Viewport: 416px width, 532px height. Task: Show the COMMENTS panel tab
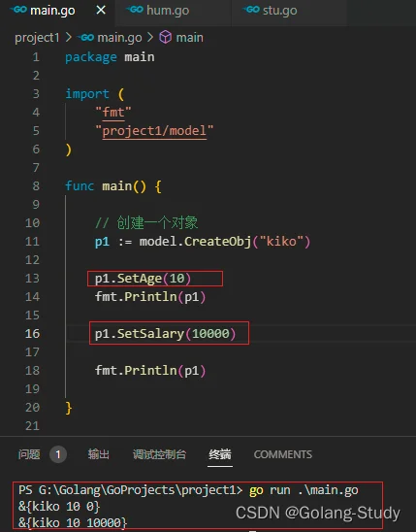tap(283, 454)
